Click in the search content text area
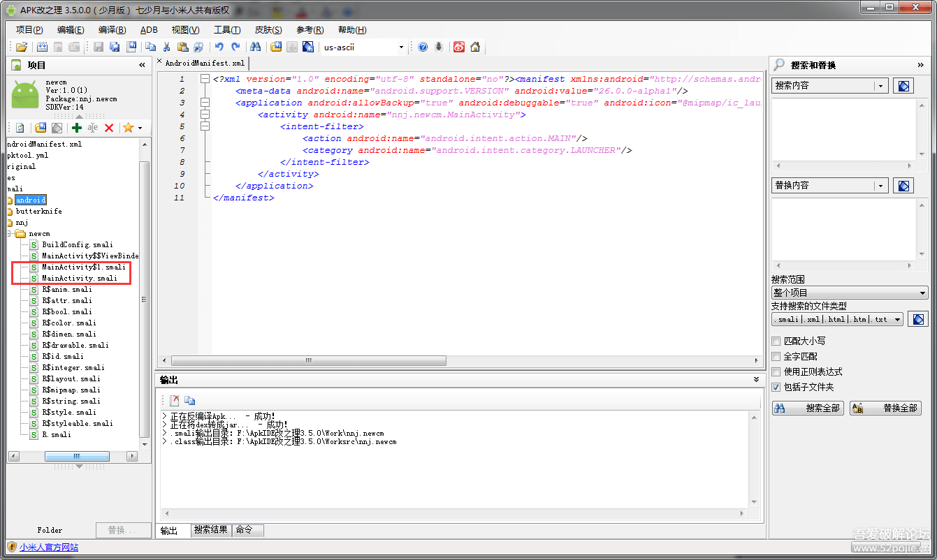The width and height of the screenshot is (937, 560). 844,130
